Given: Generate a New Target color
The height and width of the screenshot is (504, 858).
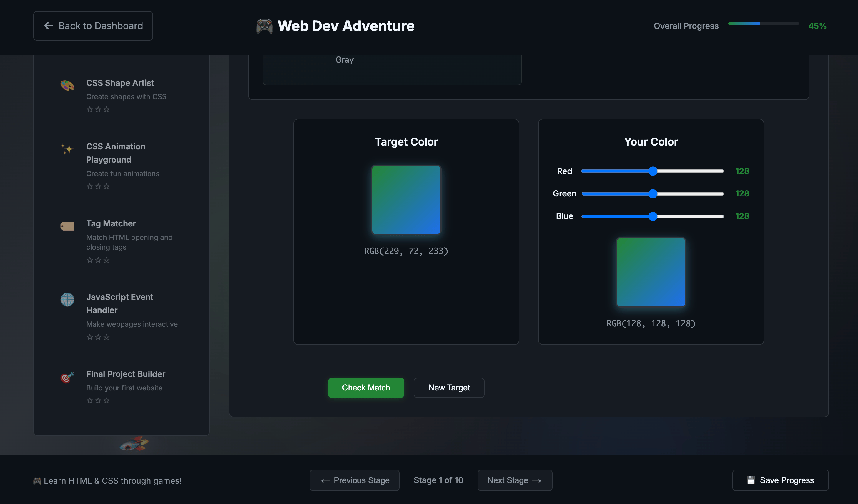Looking at the screenshot, I should [448, 388].
